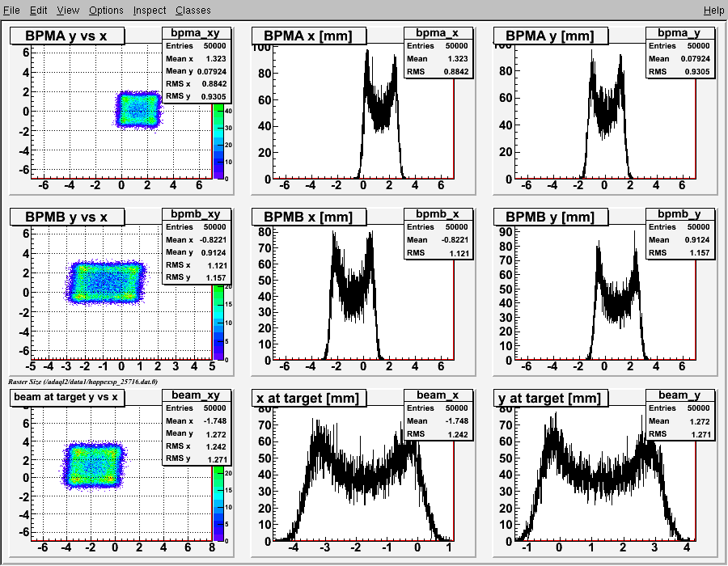Click the beam at target color palette scale
This screenshot has height=566, width=728.
pyautogui.click(x=218, y=504)
